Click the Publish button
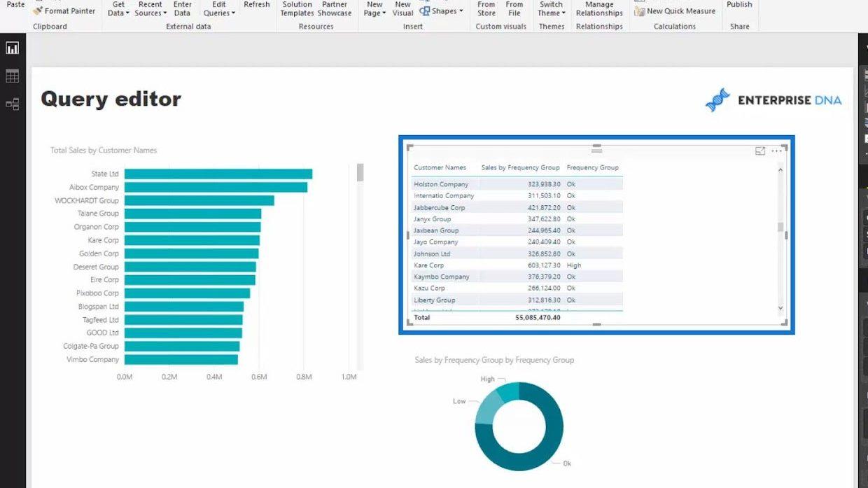868x488 pixels. (739, 5)
